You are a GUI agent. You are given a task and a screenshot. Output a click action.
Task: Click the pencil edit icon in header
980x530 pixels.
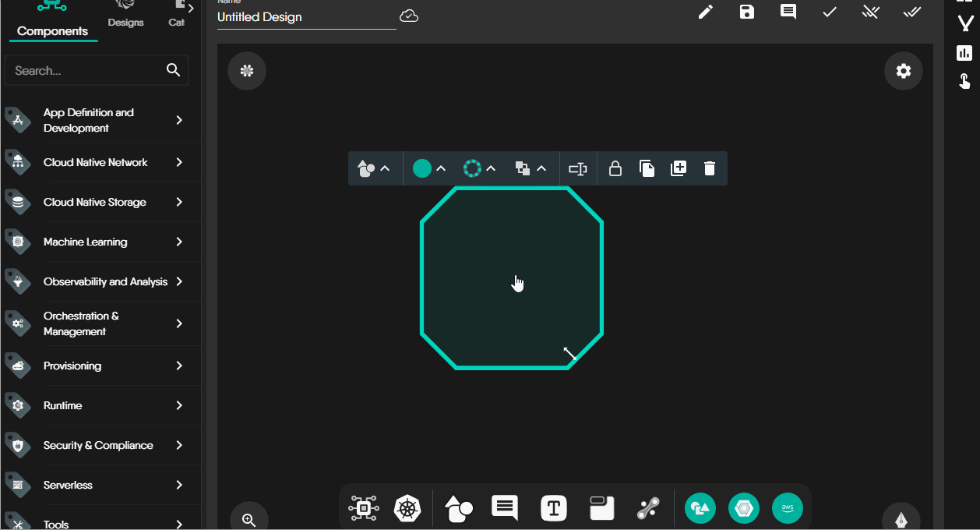click(706, 12)
